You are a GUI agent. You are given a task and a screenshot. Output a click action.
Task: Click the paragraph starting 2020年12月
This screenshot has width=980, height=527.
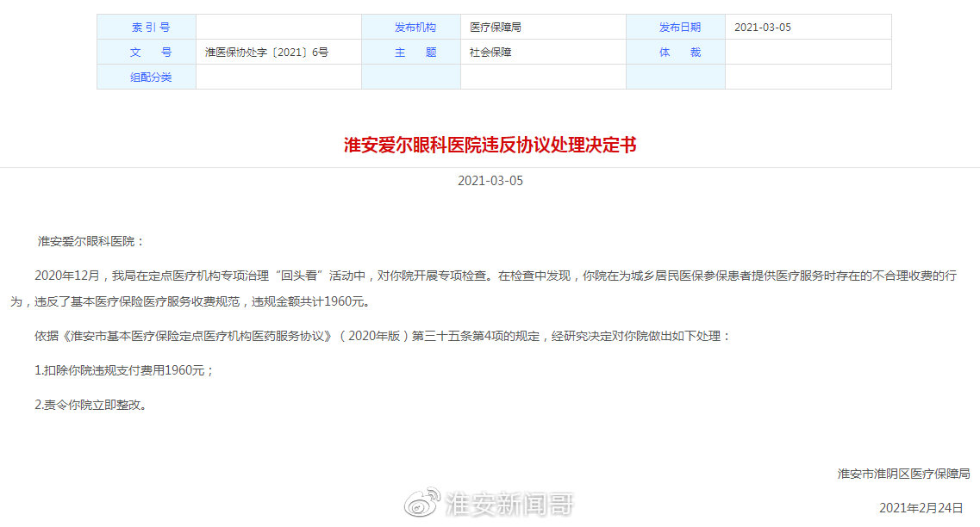[484, 288]
